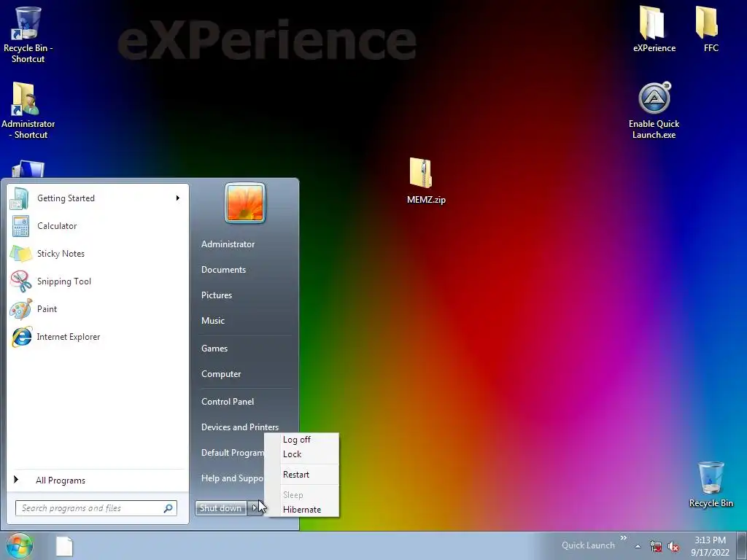Click the Snipping Tool scissors icon

20,281
